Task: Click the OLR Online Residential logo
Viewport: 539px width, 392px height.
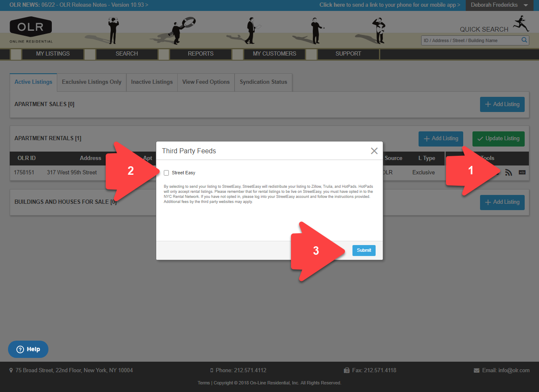Action: [31, 29]
